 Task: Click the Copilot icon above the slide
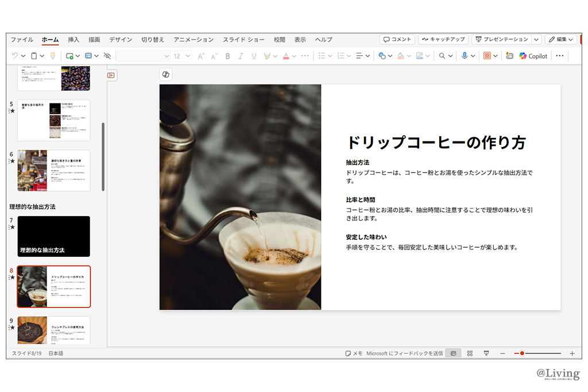[x=166, y=75]
